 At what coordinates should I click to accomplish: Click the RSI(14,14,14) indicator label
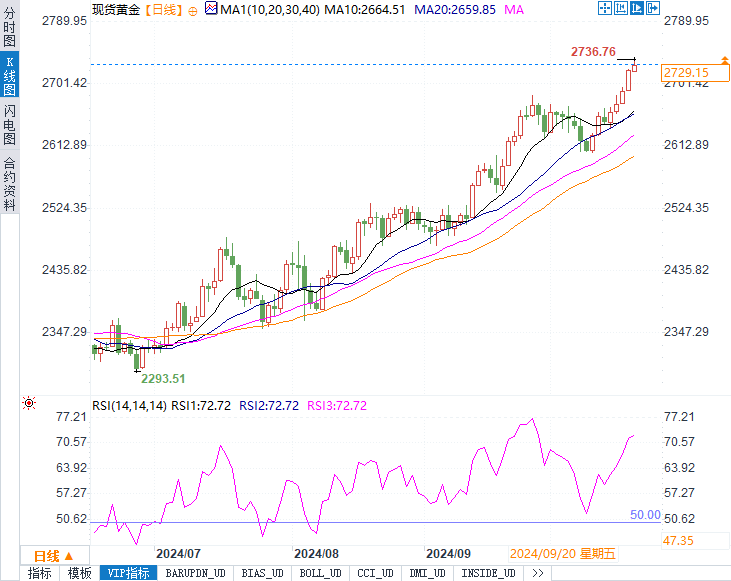(x=129, y=405)
